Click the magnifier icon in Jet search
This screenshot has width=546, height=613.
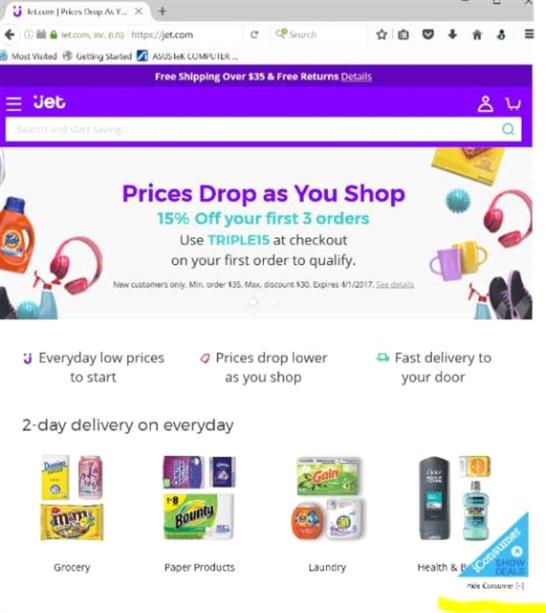pos(508,129)
